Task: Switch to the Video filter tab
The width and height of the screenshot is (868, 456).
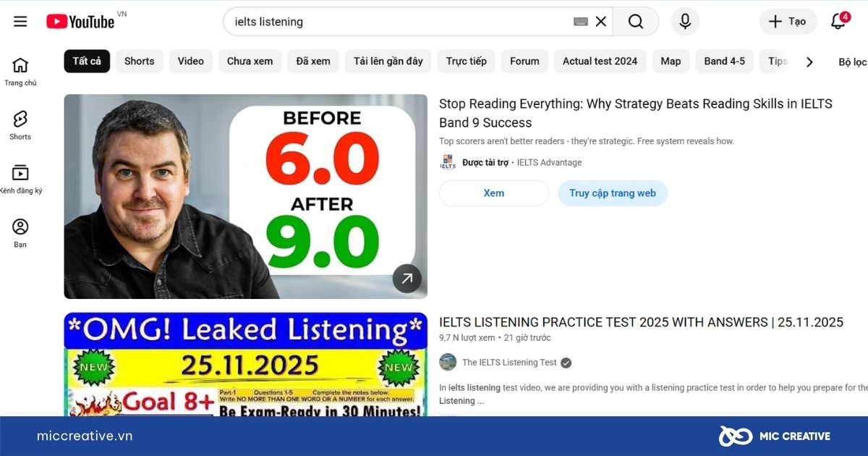Action: tap(190, 62)
